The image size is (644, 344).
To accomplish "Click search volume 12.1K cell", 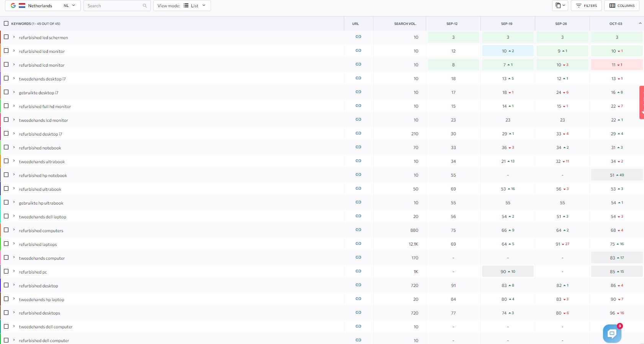I will [x=414, y=244].
